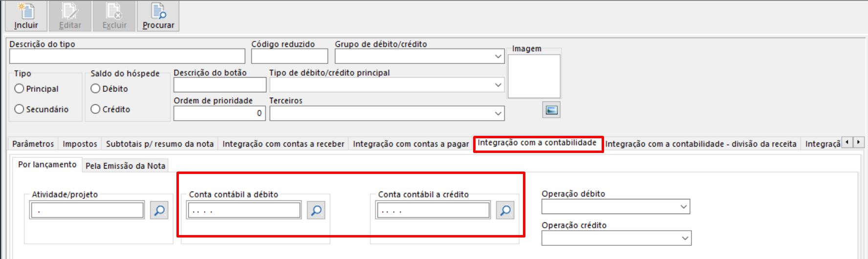Switch to the Impostos tab
The width and height of the screenshot is (868, 259).
click(80, 144)
